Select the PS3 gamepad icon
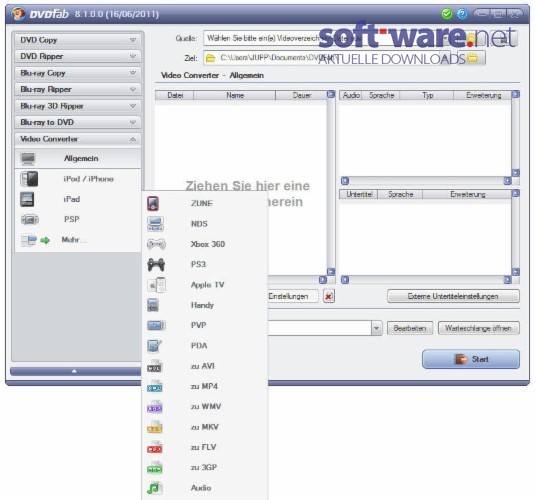 coord(156,264)
